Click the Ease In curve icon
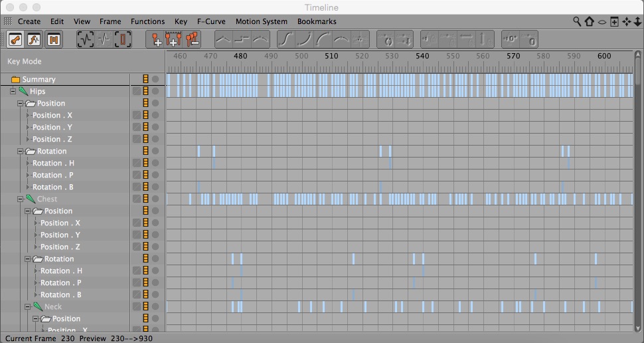Screen dimensions: 644x343 pos(305,39)
